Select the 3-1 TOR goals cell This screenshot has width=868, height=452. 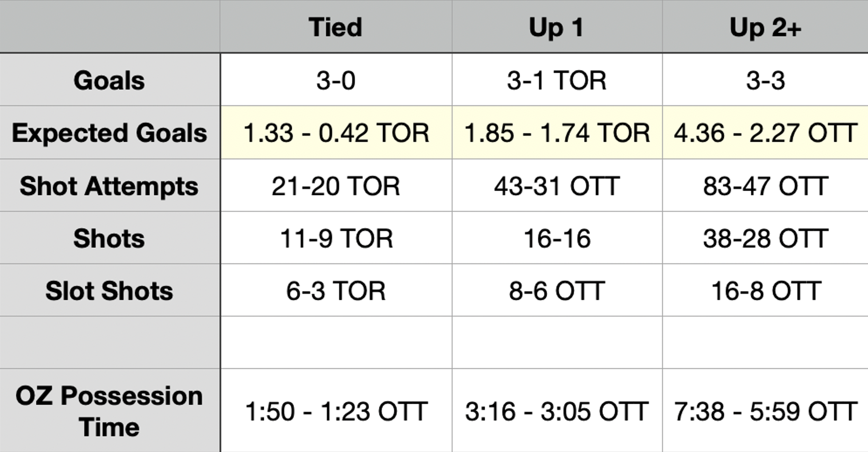tap(557, 80)
